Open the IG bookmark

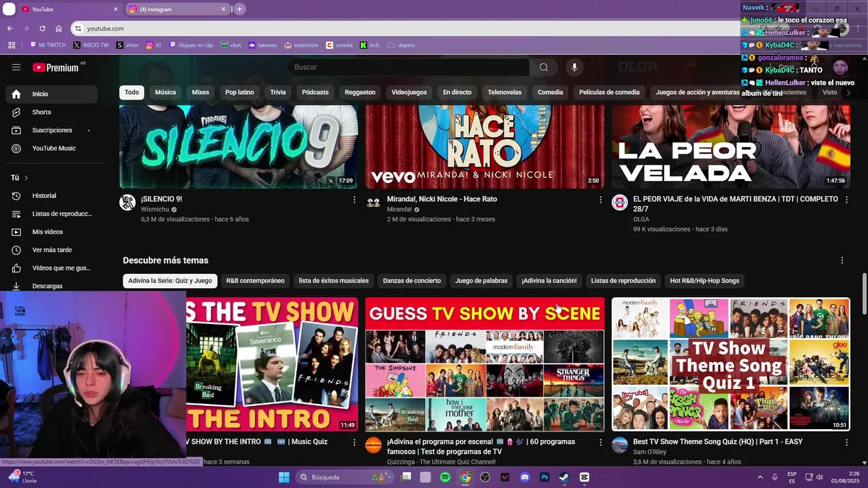coord(154,45)
